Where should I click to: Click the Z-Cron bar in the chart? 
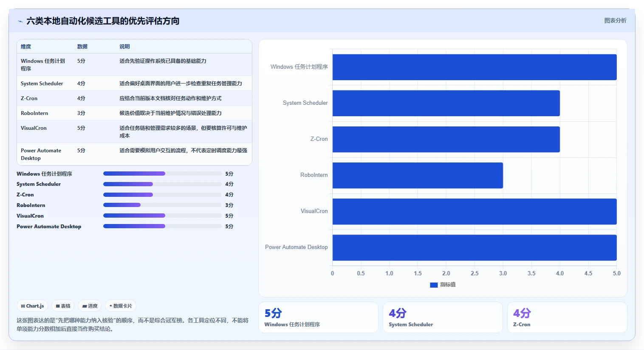pyautogui.click(x=446, y=139)
